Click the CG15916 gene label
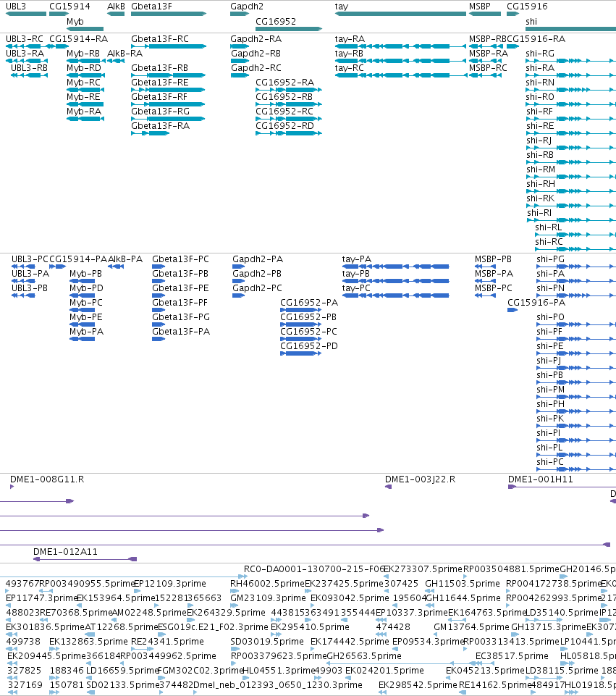Image resolution: width=616 pixels, height=696 pixels. [527, 7]
